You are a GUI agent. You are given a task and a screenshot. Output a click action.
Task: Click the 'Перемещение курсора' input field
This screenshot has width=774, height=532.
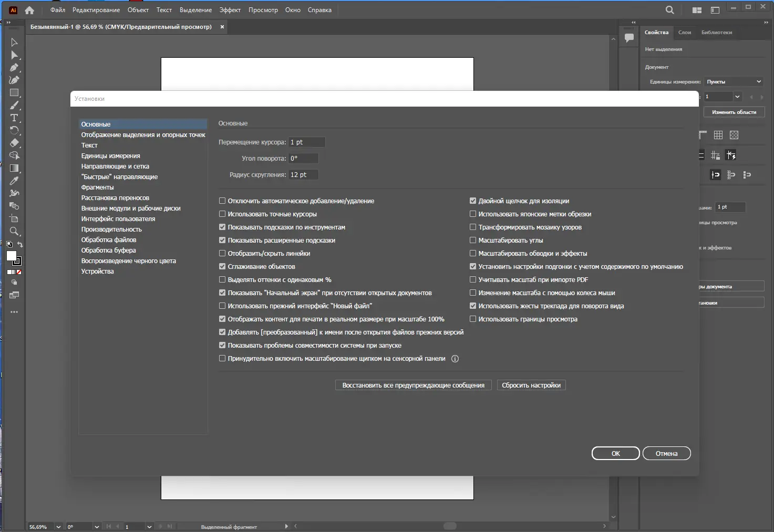coord(307,142)
